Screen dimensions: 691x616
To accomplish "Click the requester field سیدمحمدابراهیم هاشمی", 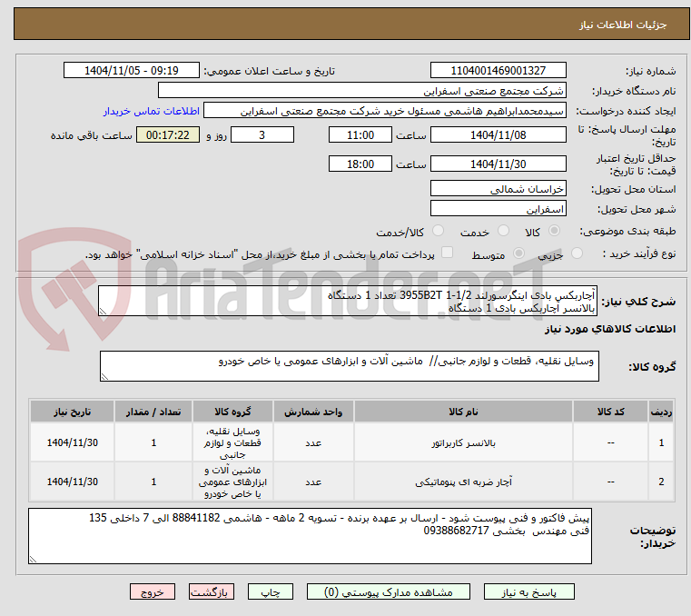I will point(385,111).
